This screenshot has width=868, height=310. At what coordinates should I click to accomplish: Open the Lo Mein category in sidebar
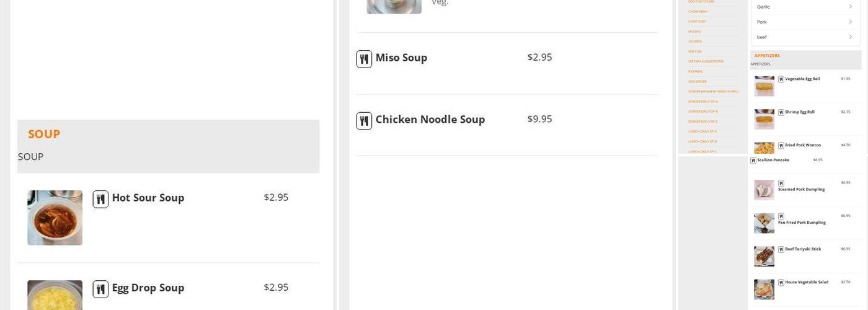(695, 42)
